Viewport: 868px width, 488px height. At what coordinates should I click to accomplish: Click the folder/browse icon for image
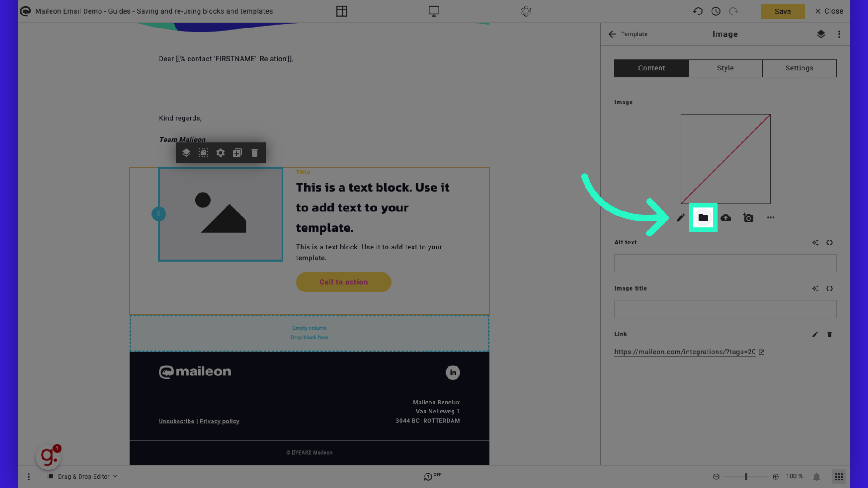click(x=703, y=217)
